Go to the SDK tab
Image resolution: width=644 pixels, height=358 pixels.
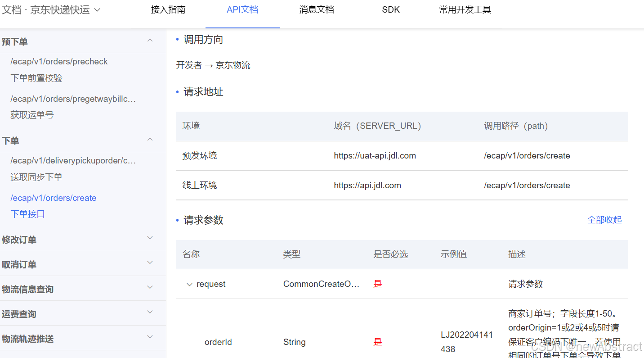(x=391, y=10)
